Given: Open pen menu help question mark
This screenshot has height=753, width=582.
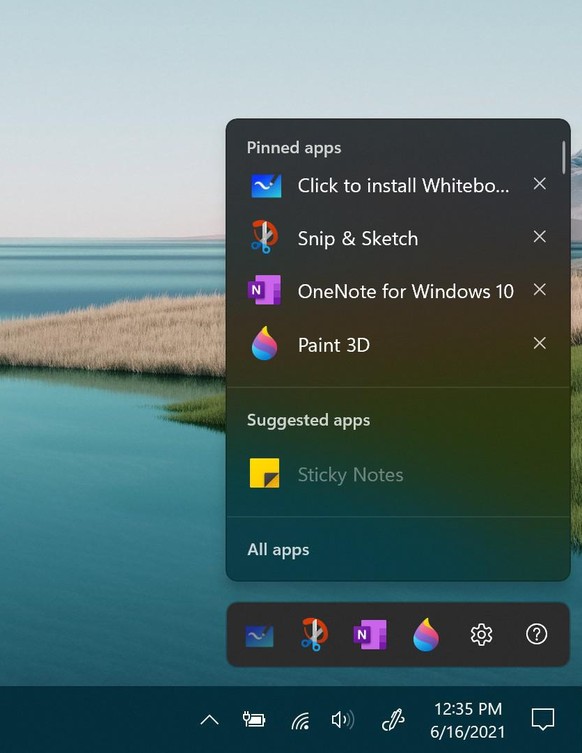Looking at the screenshot, I should tap(536, 634).
